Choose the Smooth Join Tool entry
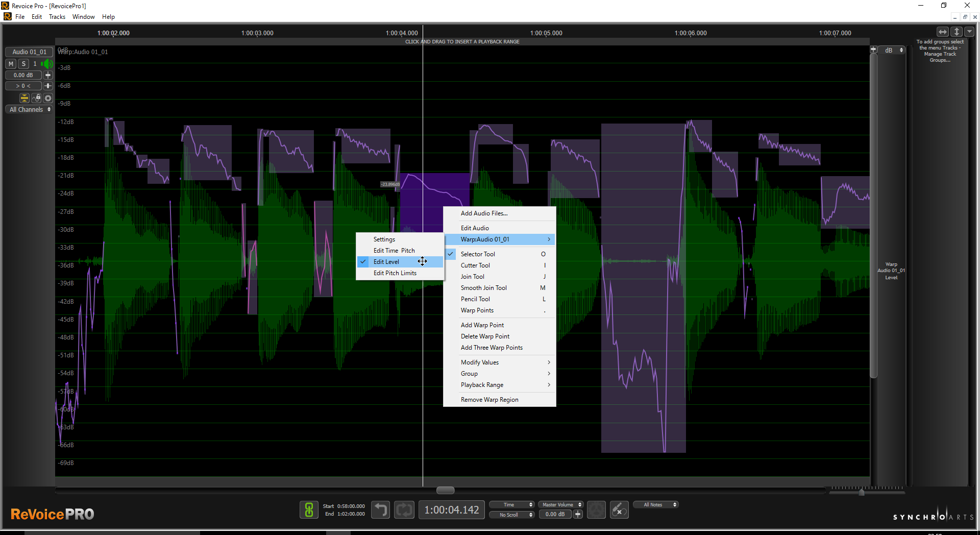980x535 pixels. point(500,288)
